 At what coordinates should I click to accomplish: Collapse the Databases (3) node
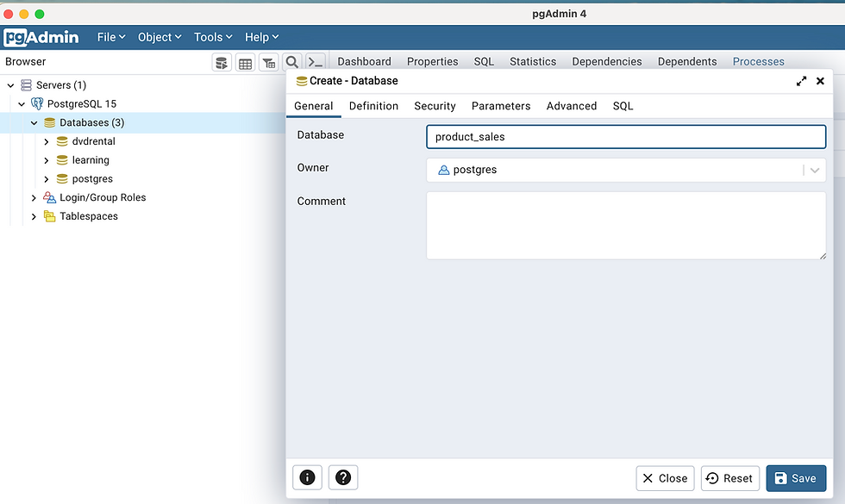click(x=34, y=122)
